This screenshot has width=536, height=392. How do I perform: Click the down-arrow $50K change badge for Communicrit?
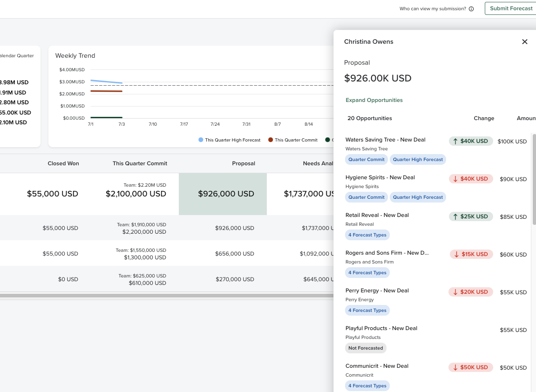(470, 367)
